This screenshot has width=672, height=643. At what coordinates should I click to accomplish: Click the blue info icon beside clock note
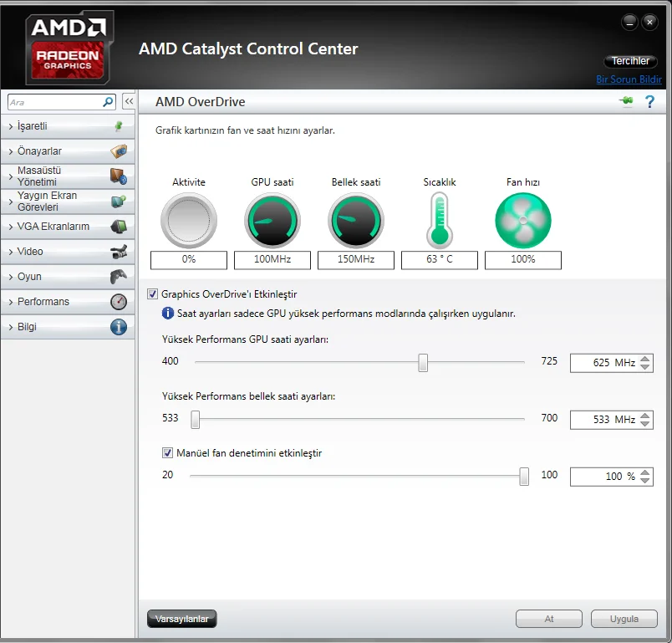[x=167, y=314]
